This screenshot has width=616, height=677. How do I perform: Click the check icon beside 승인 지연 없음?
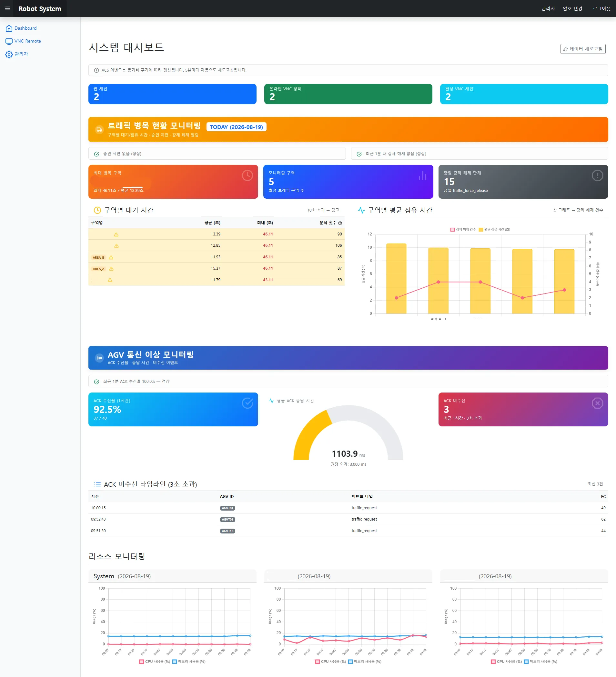(x=96, y=154)
